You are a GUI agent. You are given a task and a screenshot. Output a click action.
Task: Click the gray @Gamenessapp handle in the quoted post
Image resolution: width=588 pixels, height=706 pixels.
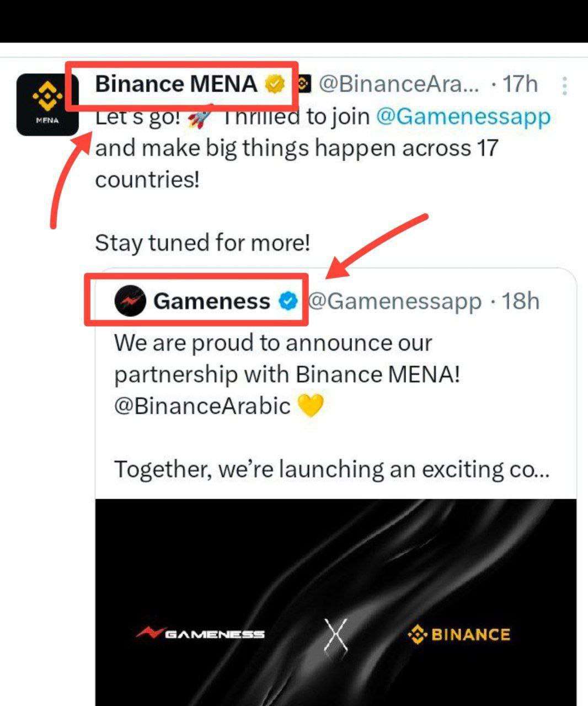(394, 301)
